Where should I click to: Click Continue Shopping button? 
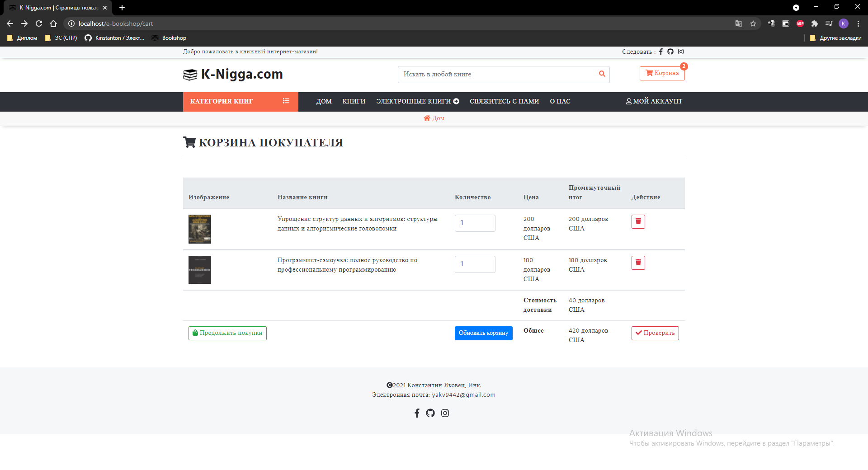(227, 333)
